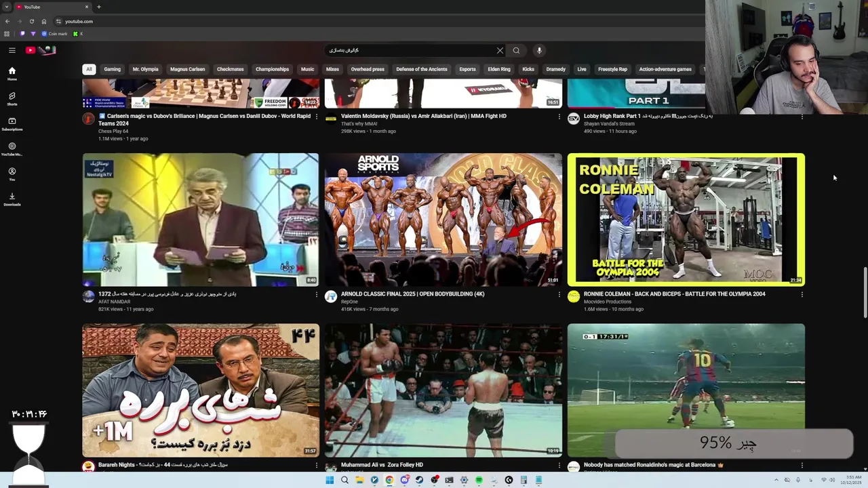Open a new browser tab
Viewport: 868px width, 488px height.
(x=99, y=7)
